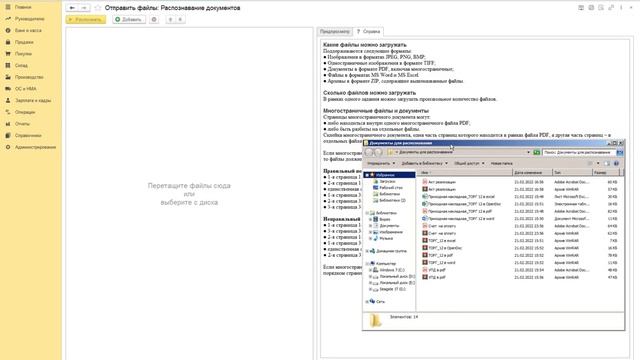Screen dimensions: 640x360
Task: Sort by Дата изменения column header
Action: [x=533, y=173]
